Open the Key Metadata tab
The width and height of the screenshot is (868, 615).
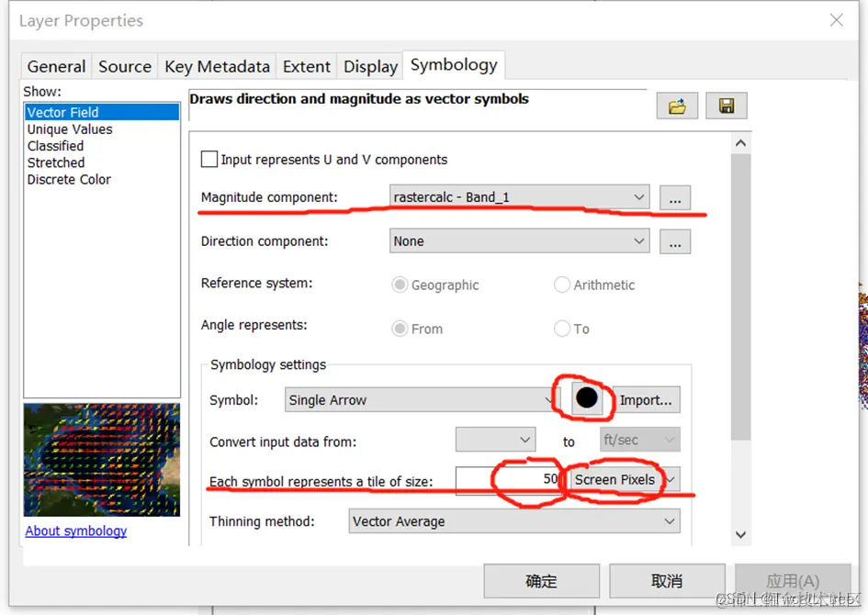click(217, 66)
